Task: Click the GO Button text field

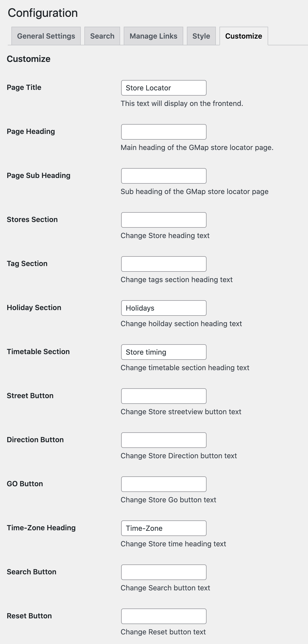Action: pyautogui.click(x=164, y=484)
